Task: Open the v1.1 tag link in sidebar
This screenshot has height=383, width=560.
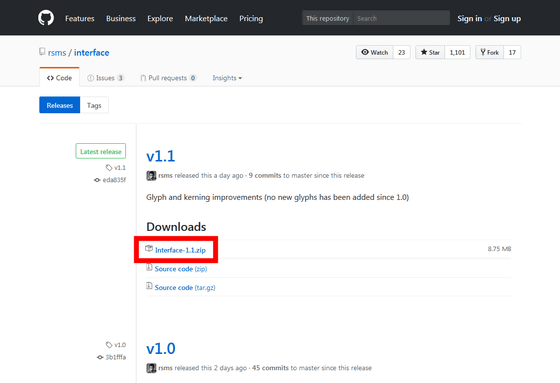Action: click(x=120, y=168)
